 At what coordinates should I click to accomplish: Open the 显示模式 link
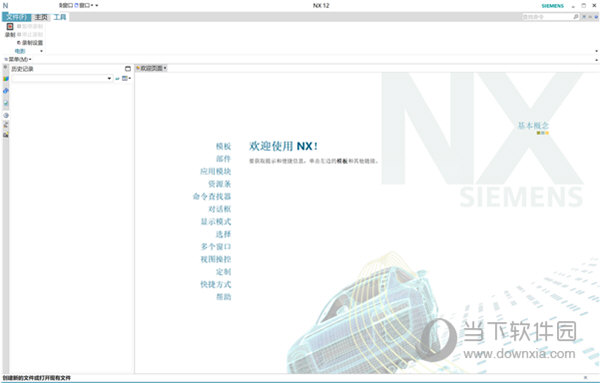[x=215, y=222]
